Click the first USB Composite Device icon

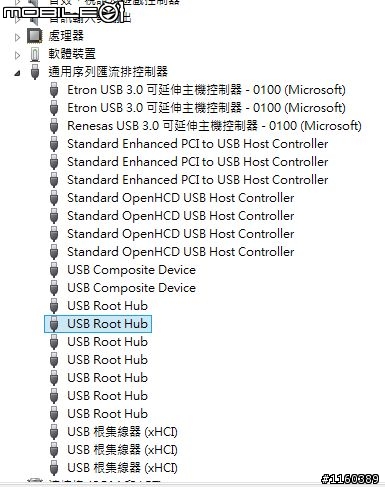coord(54,270)
